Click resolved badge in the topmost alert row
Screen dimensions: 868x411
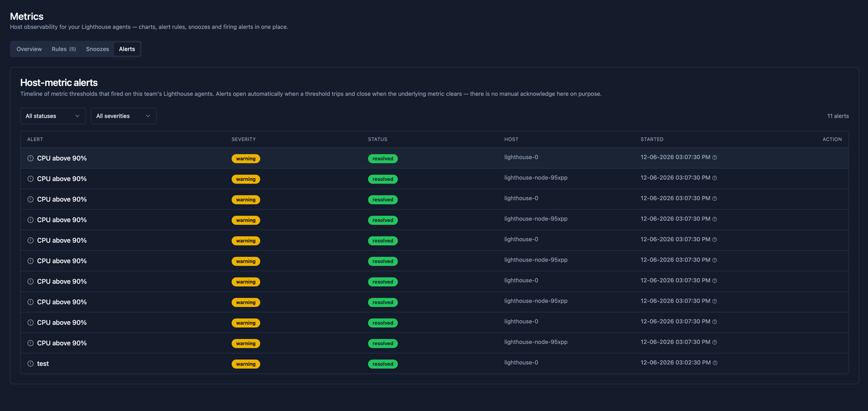pos(383,159)
